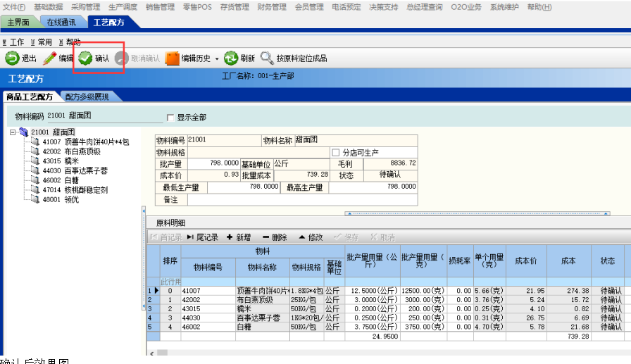Click 取消 in material detail toolbar

coord(382,237)
